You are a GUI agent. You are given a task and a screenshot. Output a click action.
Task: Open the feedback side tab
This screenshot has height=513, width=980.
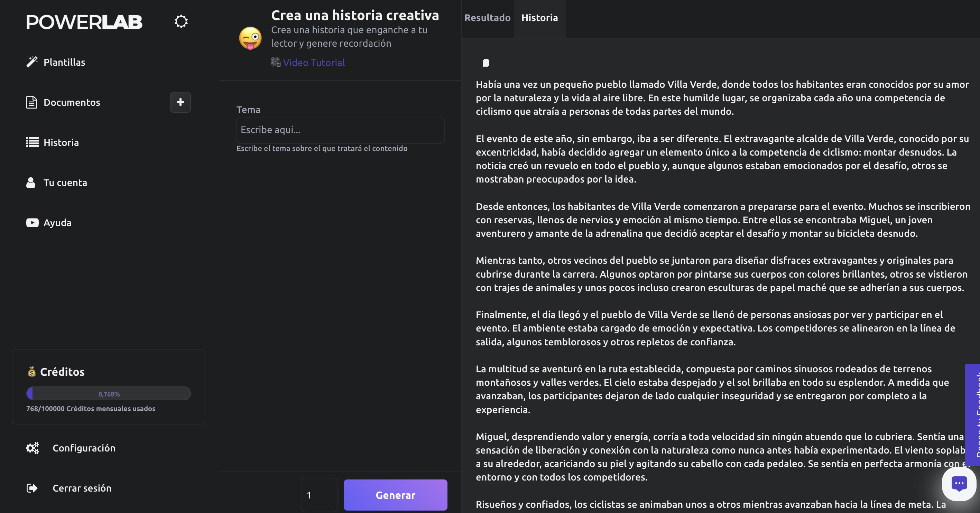pos(973,414)
